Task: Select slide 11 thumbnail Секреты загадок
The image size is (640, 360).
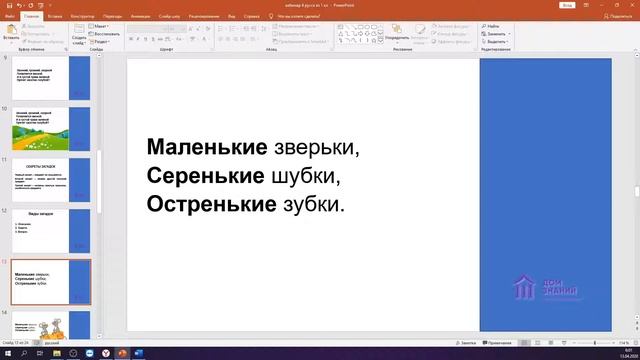Action: tap(51, 180)
